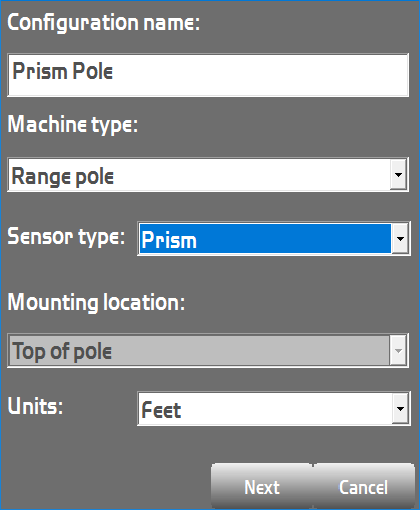
Task: Click the Mounting location label
Action: click(x=96, y=302)
